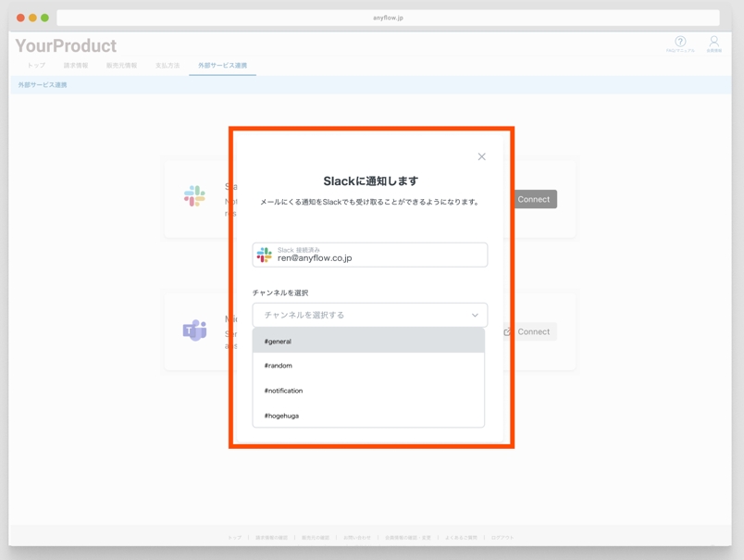Close the Slack notification dialog
Screen dimensions: 744x560
pos(481,156)
